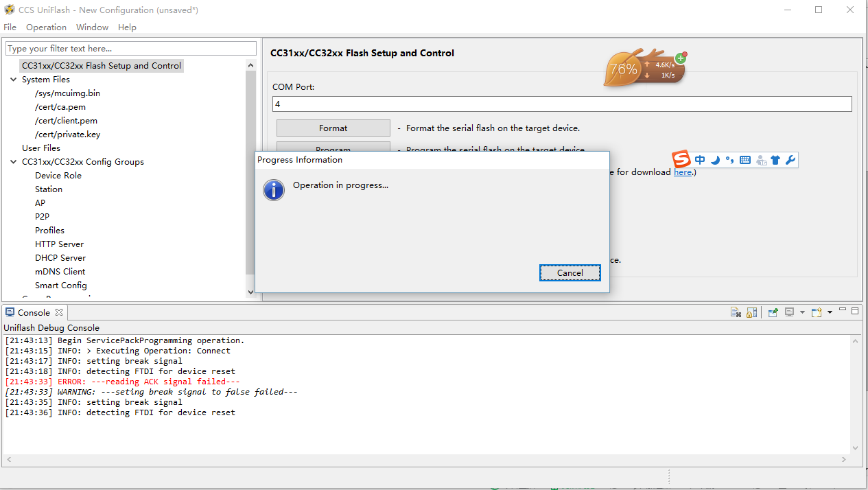Select the Station config item

49,189
